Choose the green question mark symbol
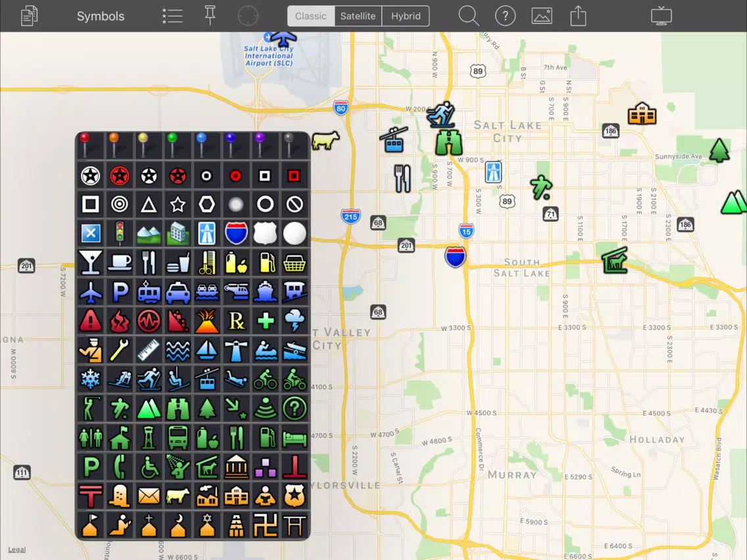Image resolution: width=747 pixels, height=560 pixels. coord(295,408)
